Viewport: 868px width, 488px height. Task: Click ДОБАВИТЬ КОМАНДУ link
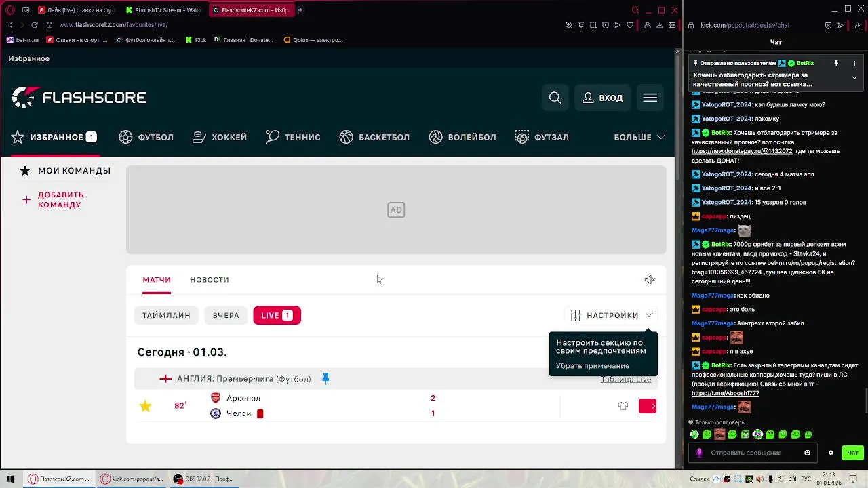tap(54, 199)
